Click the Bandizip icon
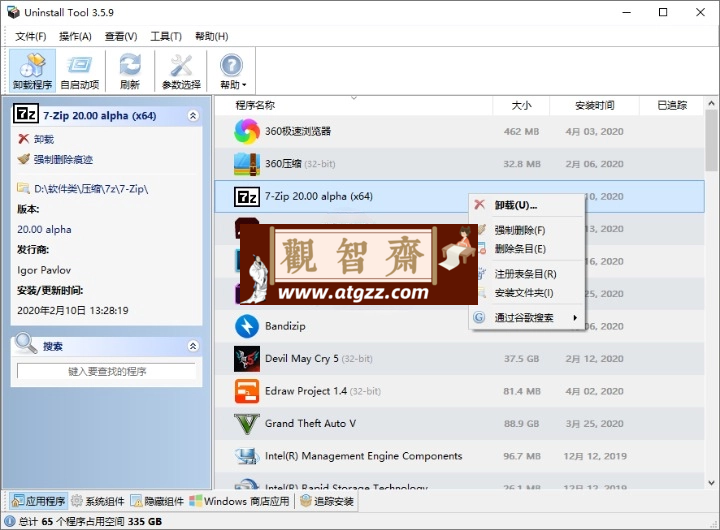Screen dimensions: 720x530 (x=247, y=326)
